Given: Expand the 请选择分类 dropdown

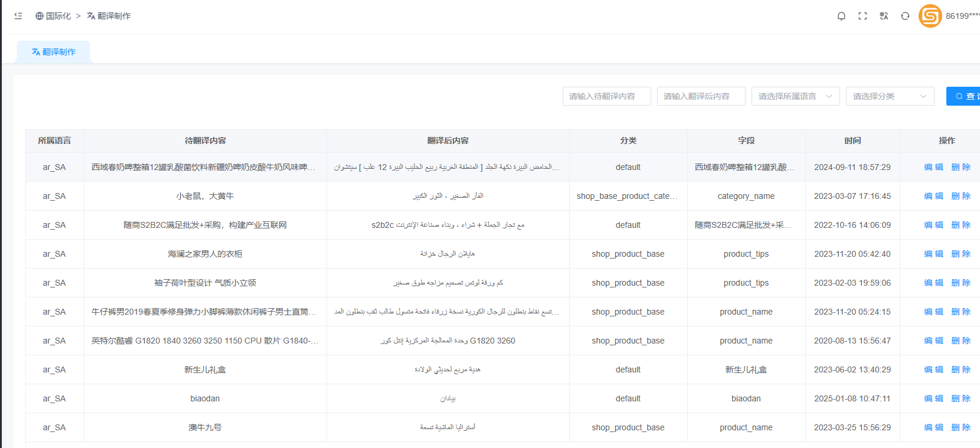Looking at the screenshot, I should tap(889, 96).
